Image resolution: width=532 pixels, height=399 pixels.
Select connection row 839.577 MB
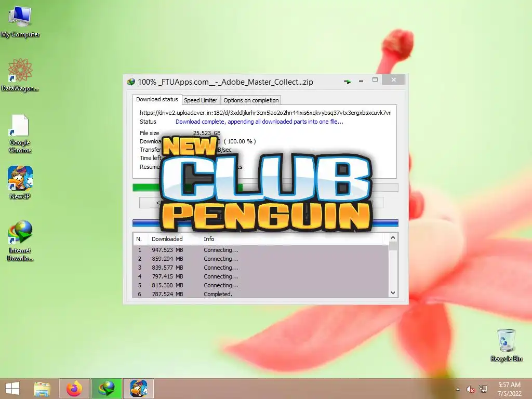(261, 268)
